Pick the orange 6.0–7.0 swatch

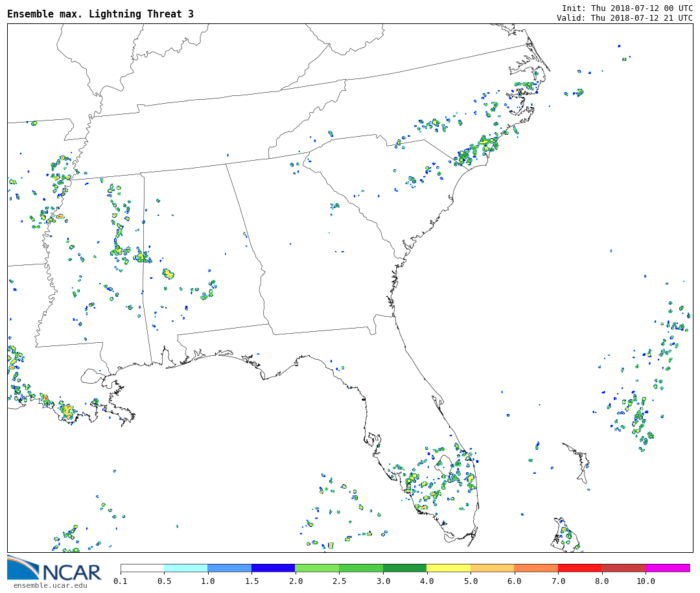pos(536,568)
